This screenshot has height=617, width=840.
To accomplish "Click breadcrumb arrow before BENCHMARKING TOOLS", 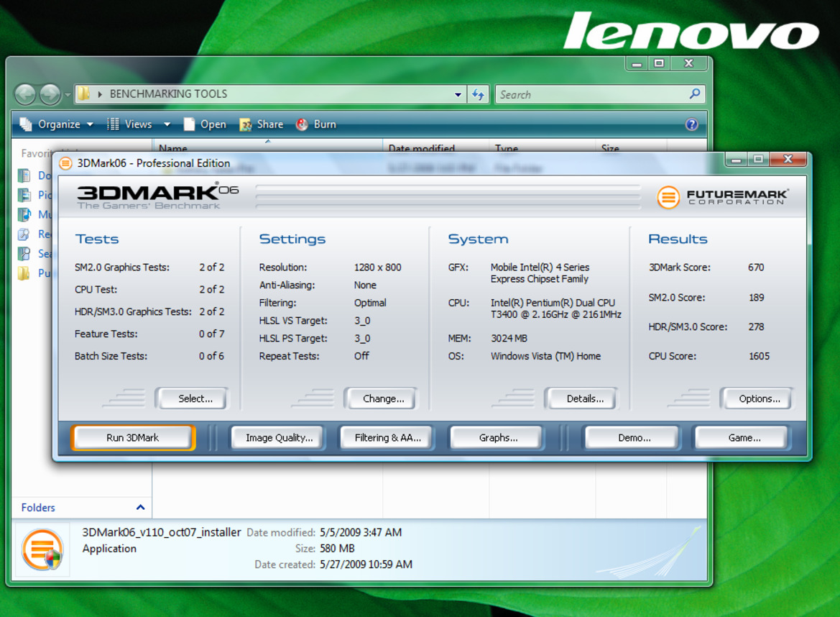I will (100, 94).
